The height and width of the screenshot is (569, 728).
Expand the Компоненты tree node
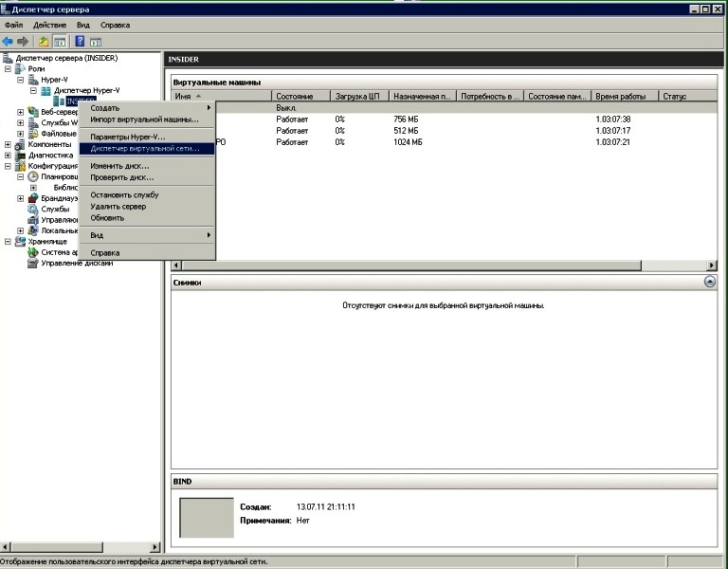pyautogui.click(x=9, y=144)
